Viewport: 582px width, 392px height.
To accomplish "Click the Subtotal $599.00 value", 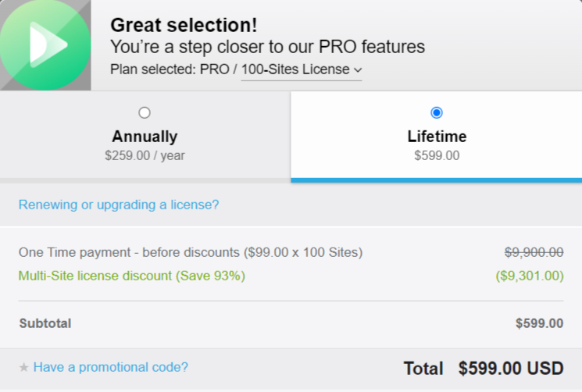I will coord(539,323).
